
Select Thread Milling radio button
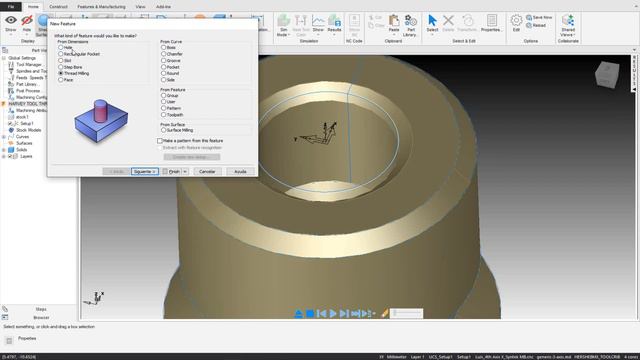(x=60, y=73)
